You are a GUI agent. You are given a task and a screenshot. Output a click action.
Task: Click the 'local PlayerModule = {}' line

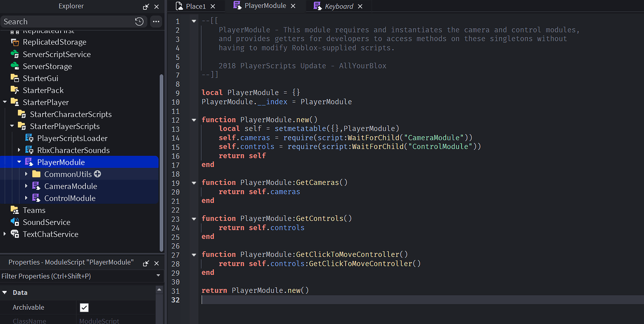click(251, 93)
